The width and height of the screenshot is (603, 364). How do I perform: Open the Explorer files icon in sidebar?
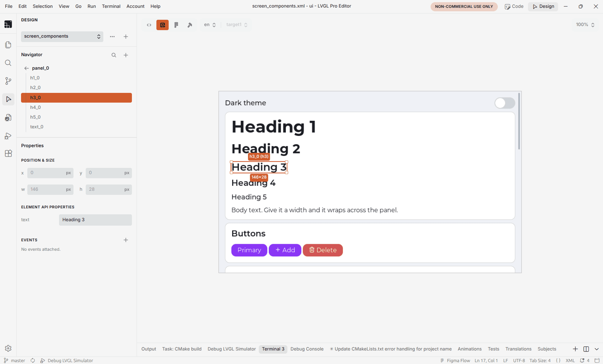coord(8,45)
